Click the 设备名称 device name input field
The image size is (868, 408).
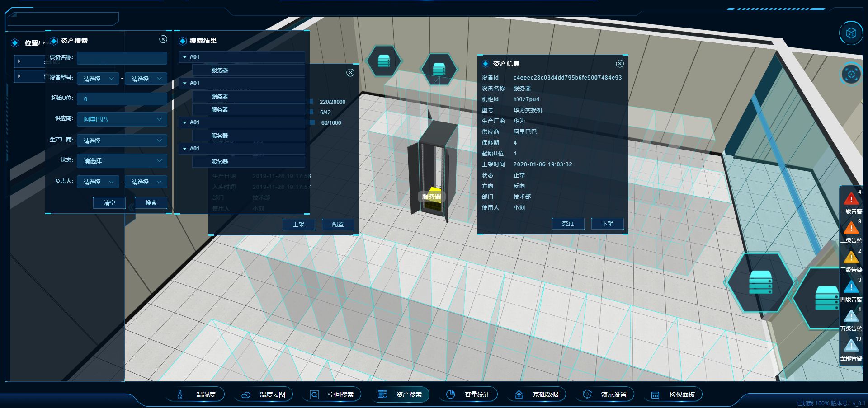122,58
